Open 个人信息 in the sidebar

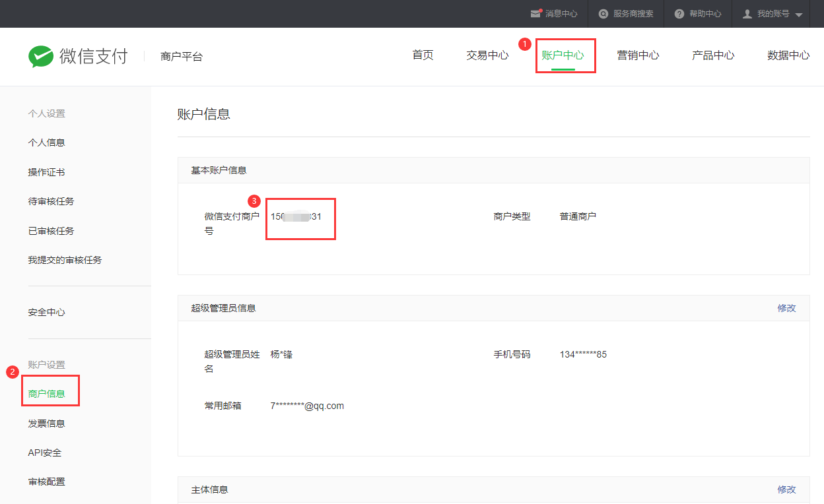coord(46,142)
